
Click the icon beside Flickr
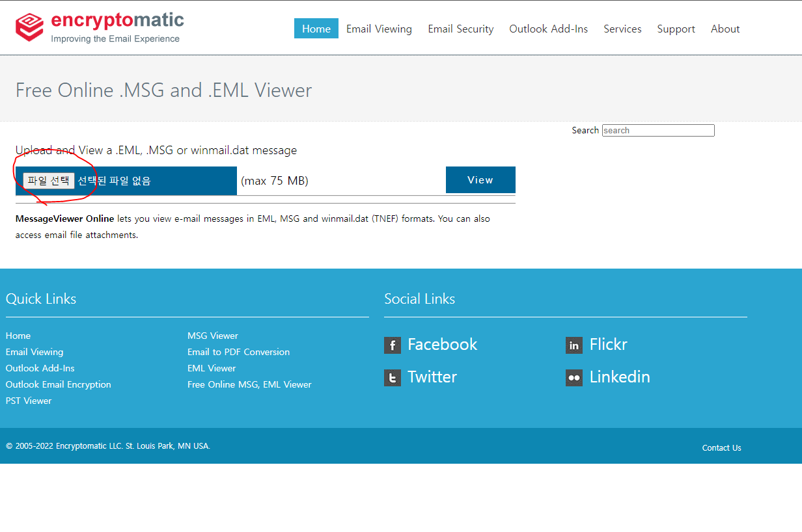click(x=574, y=345)
